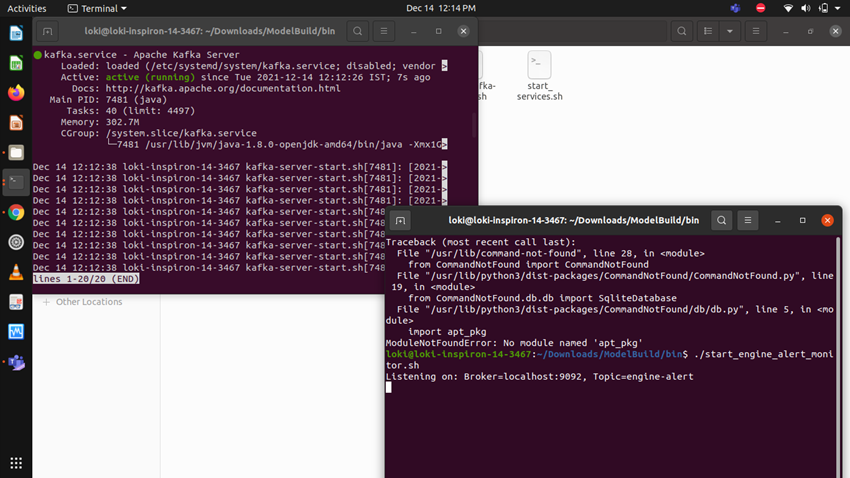This screenshot has height=478, width=850.
Task: Click the red do-not-disturb tray icon
Action: [761, 8]
